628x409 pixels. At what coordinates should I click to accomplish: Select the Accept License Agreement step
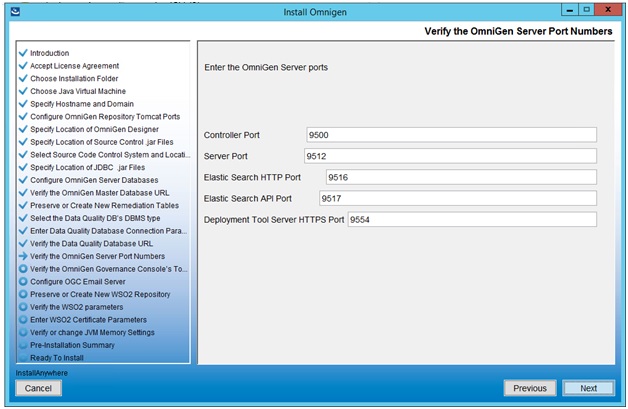click(x=74, y=66)
